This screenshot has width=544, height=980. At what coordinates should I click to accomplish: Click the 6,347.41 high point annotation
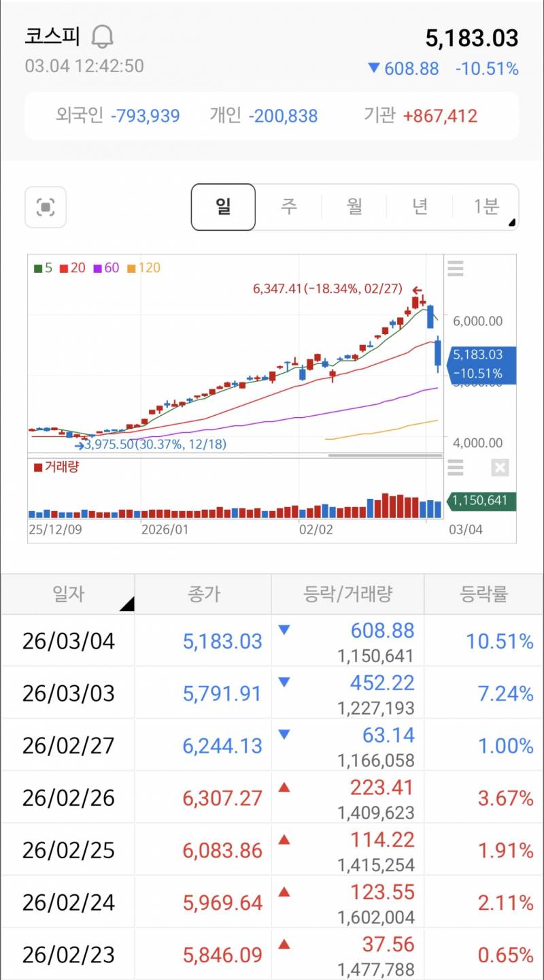[328, 289]
